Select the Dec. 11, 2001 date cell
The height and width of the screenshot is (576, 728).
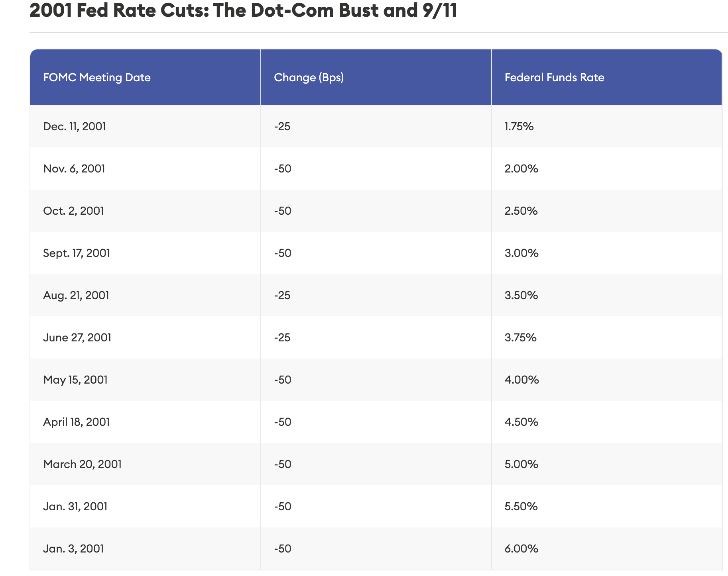click(x=75, y=127)
